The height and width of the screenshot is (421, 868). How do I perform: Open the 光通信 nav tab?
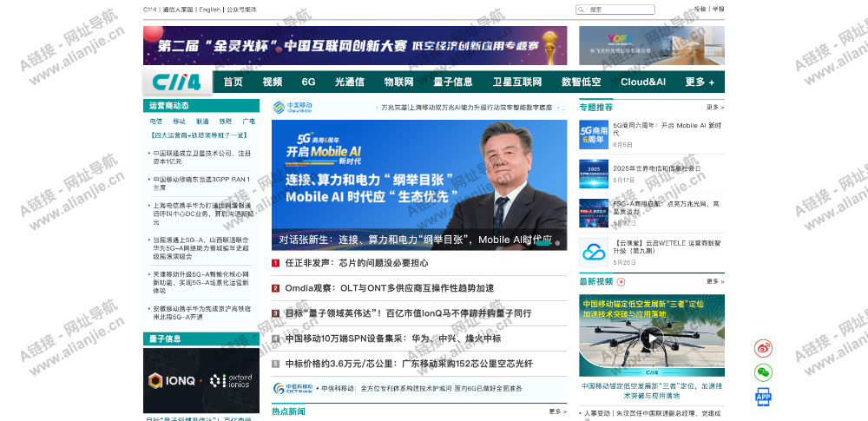[349, 82]
